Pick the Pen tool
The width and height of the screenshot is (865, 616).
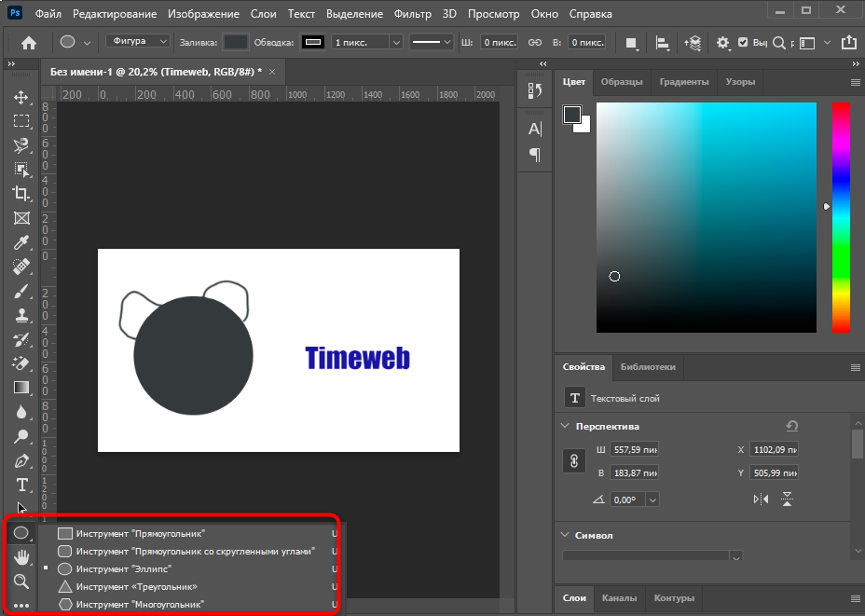pos(21,460)
